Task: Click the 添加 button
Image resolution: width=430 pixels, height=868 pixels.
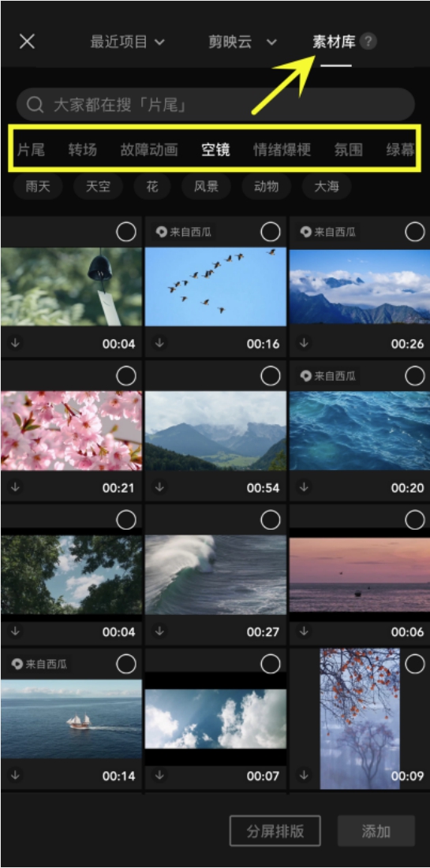Action: [376, 831]
